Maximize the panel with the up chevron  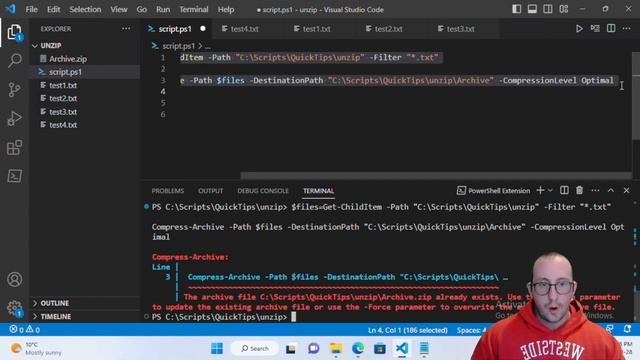coord(611,190)
